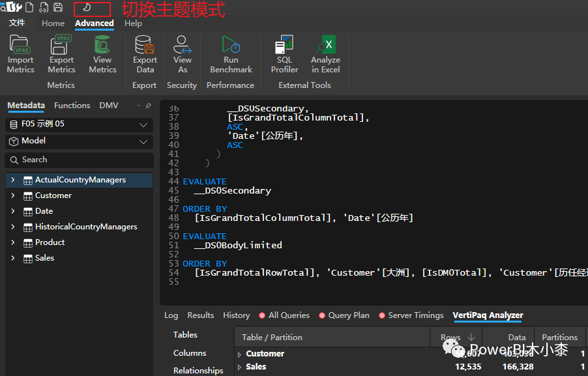Click the ActualCountryManagers table icon

[x=28, y=181]
